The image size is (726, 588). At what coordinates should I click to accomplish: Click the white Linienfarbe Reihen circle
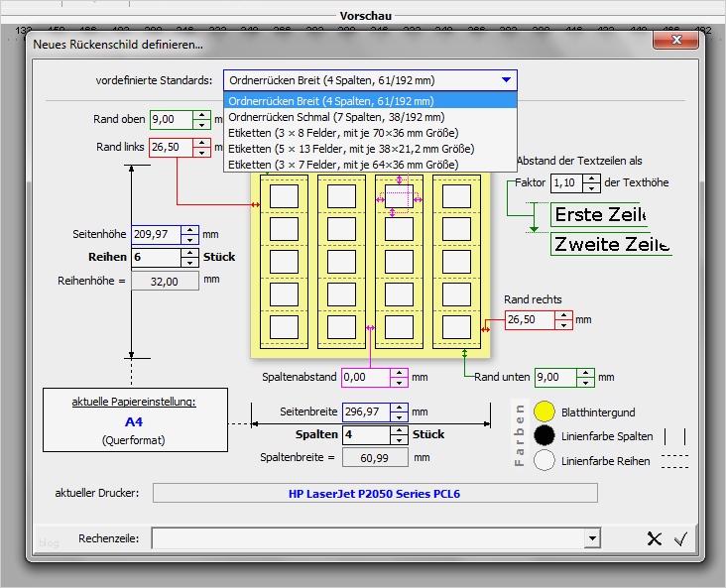(544, 460)
